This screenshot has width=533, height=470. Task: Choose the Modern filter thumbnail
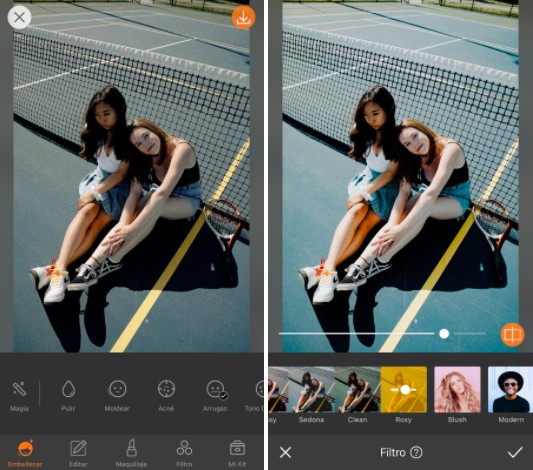pos(510,389)
